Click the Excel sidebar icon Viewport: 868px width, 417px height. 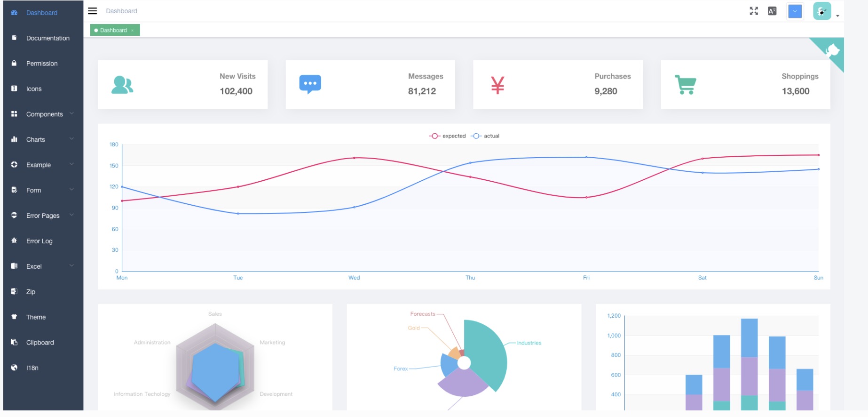coord(14,266)
